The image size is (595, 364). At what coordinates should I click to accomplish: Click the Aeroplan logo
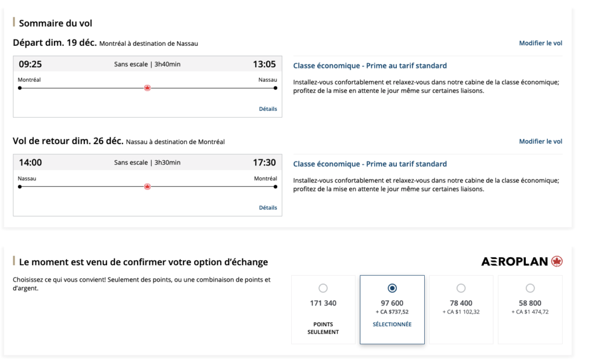tap(522, 262)
